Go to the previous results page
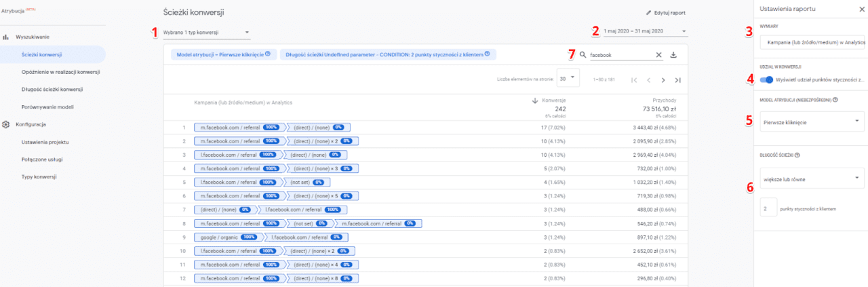 [x=649, y=80]
